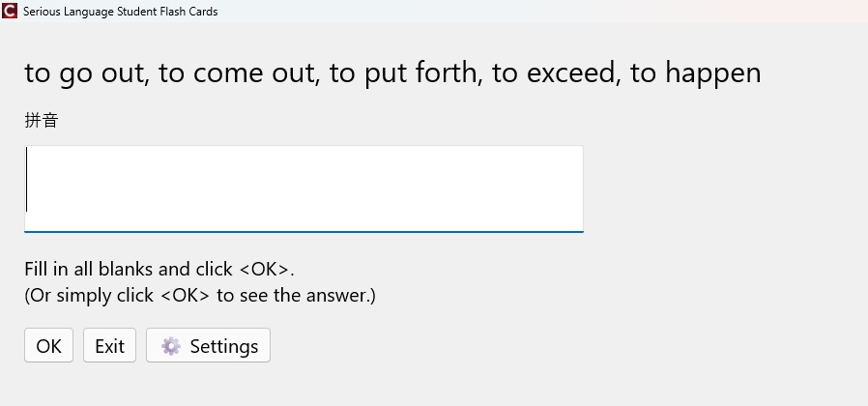The width and height of the screenshot is (868, 406).
Task: Click the blue underline of the answer box
Action: pos(304,232)
